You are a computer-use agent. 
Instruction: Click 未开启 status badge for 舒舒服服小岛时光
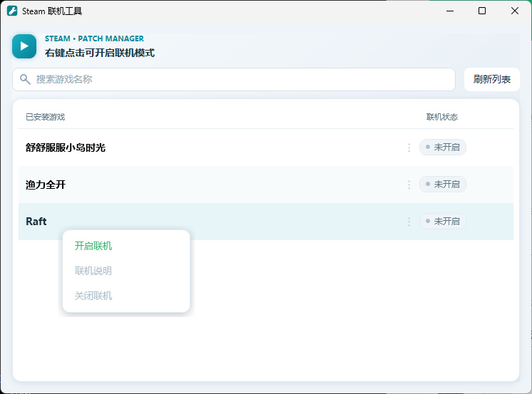[442, 147]
